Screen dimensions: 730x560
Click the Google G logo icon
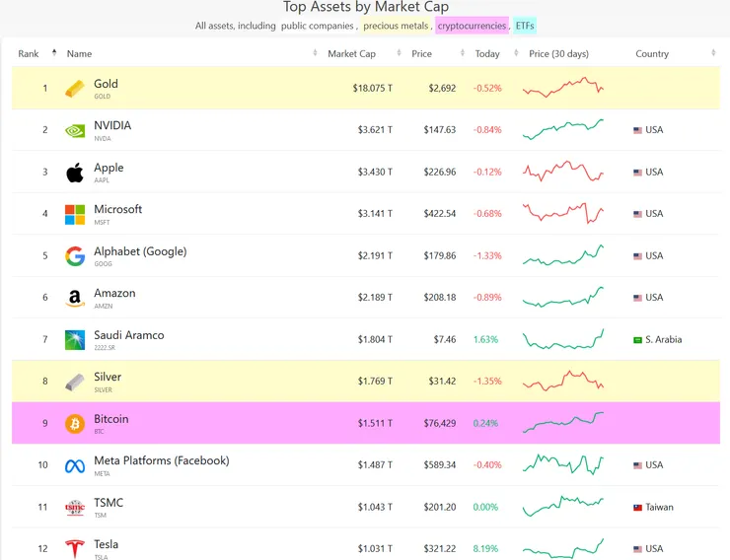pyautogui.click(x=75, y=256)
